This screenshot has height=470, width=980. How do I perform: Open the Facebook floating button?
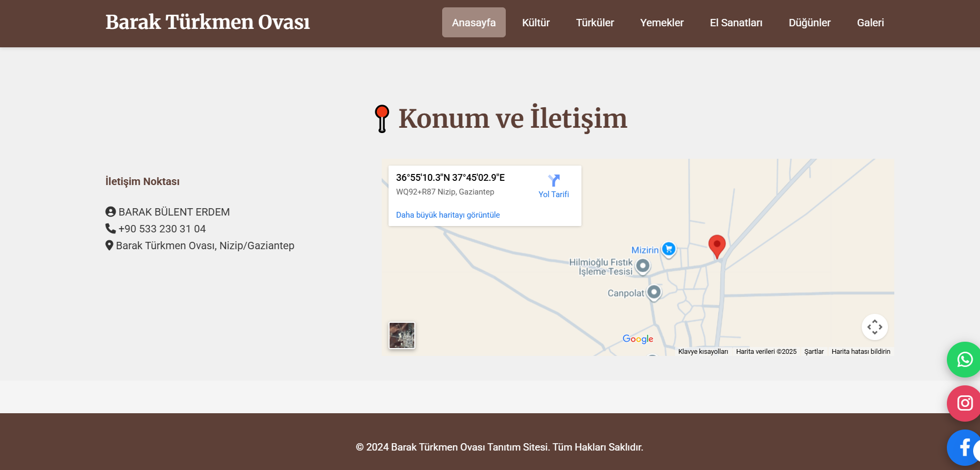pos(964,447)
